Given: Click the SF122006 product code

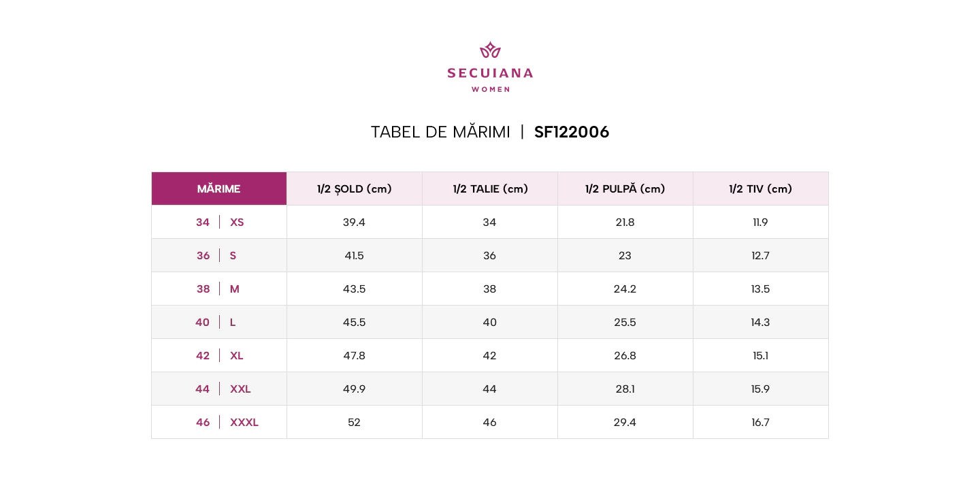Looking at the screenshot, I should click(x=572, y=132).
